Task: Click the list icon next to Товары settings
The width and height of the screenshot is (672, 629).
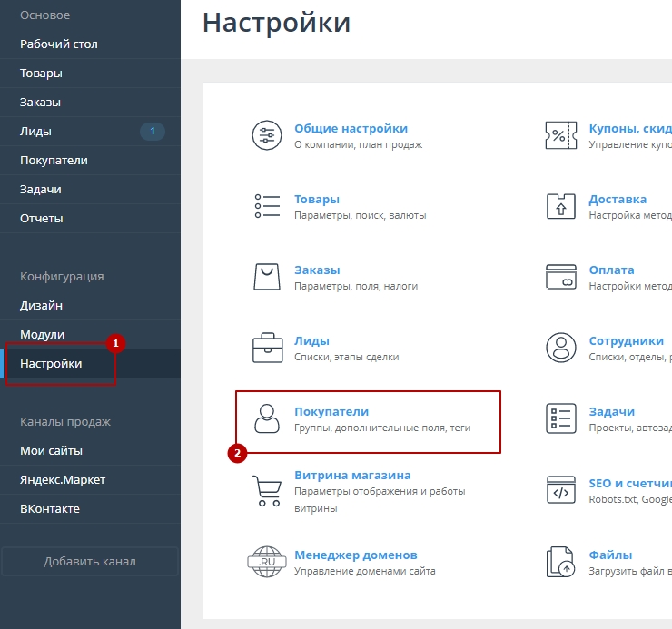Action: click(x=267, y=207)
